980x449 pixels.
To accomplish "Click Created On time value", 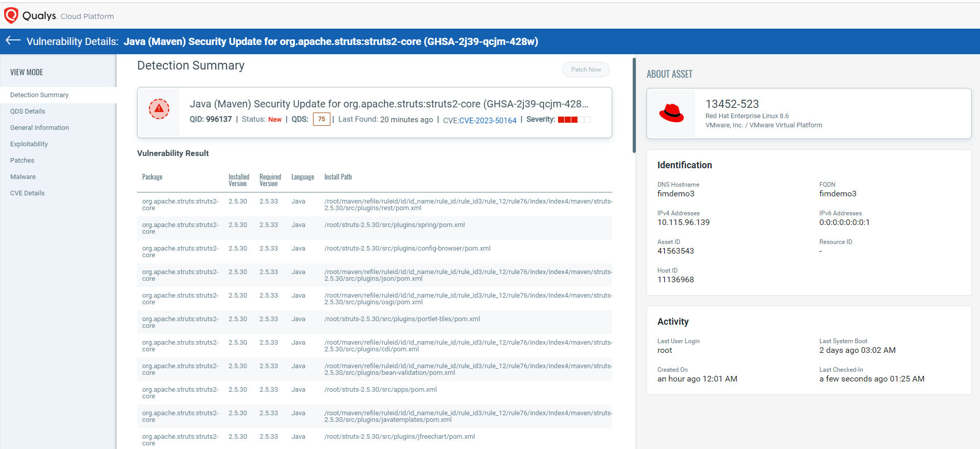I will click(x=697, y=379).
